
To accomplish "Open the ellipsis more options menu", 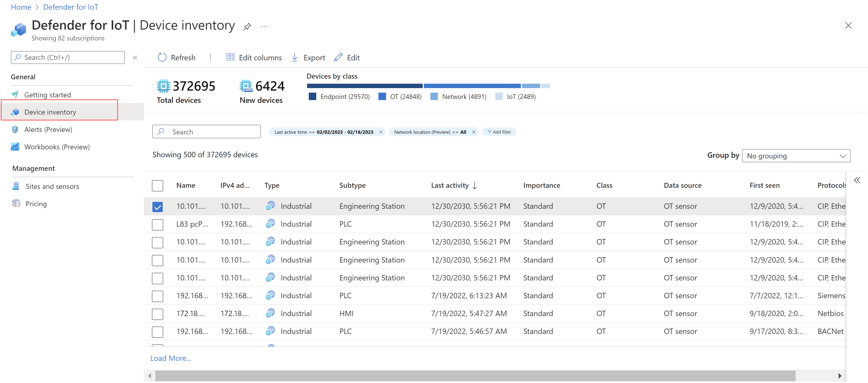I will click(x=264, y=26).
